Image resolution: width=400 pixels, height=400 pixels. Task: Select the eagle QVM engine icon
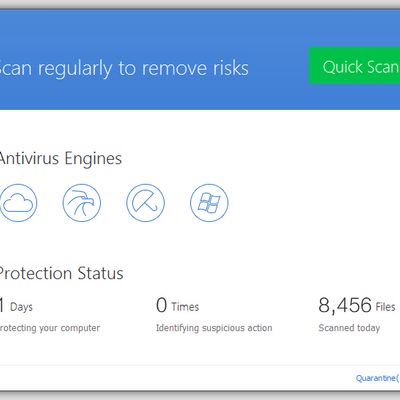click(x=82, y=203)
